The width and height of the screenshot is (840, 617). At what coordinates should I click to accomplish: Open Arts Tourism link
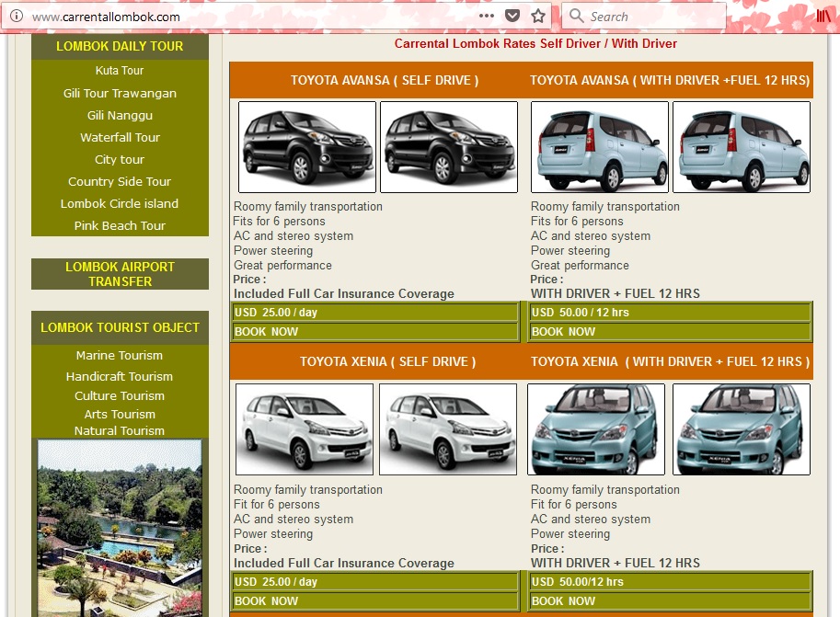point(120,414)
